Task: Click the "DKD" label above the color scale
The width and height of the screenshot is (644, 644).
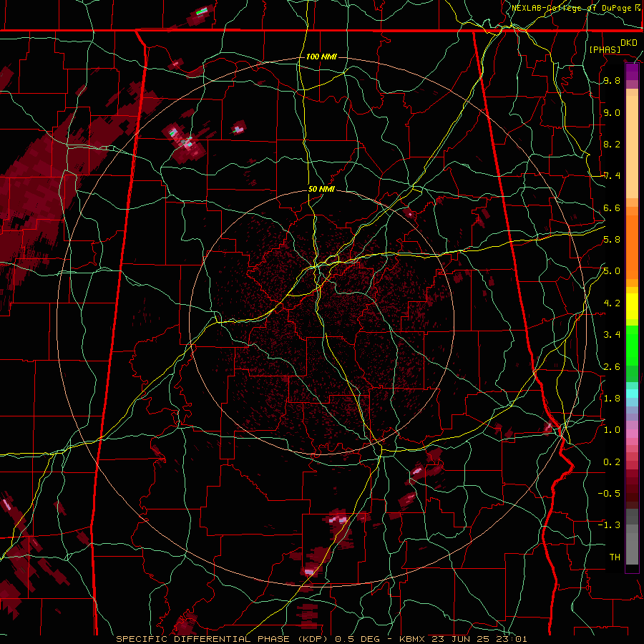Action: 629,43
